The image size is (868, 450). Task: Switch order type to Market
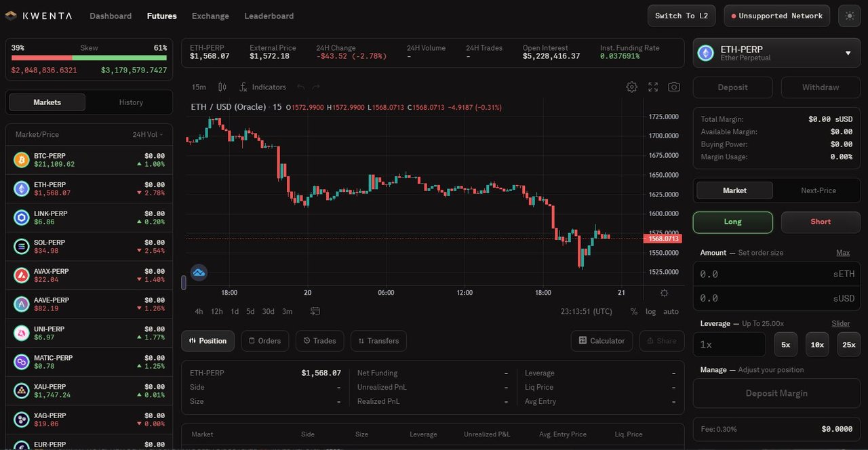[x=734, y=190]
